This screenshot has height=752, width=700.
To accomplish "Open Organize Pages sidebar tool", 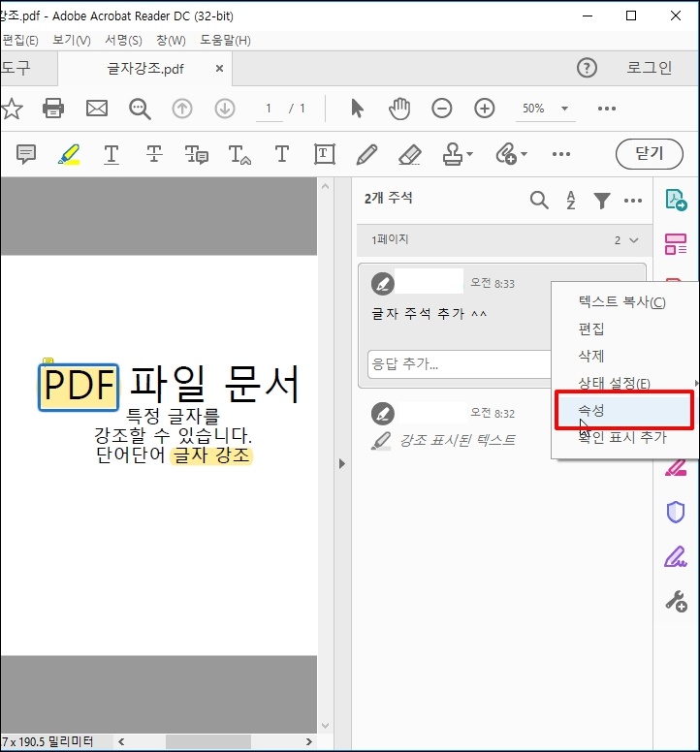I will [676, 243].
